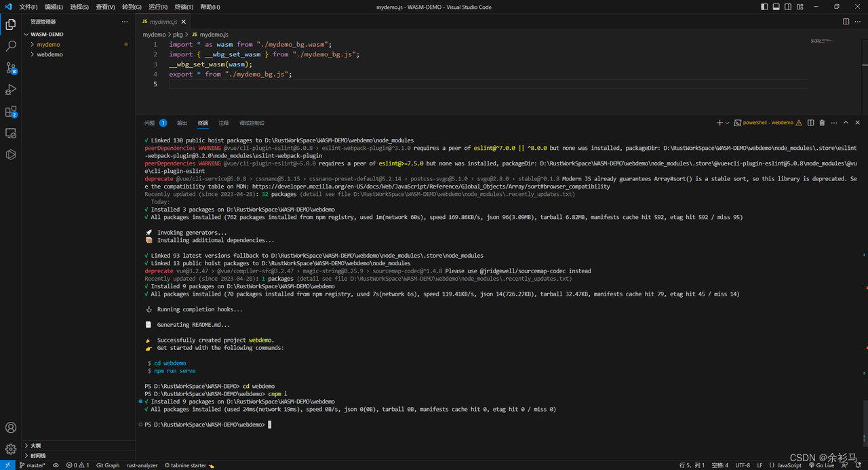
Task: Toggle the secondary sidebar layout button
Action: pos(788,7)
